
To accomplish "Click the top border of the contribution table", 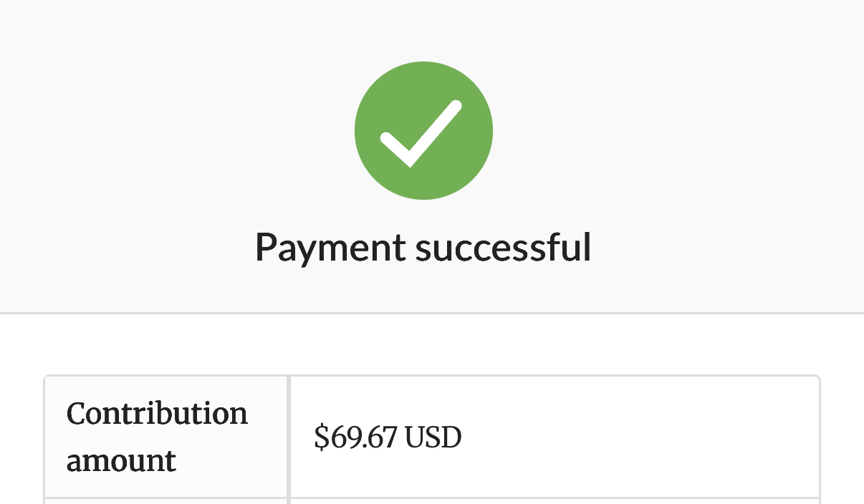I will [432, 376].
